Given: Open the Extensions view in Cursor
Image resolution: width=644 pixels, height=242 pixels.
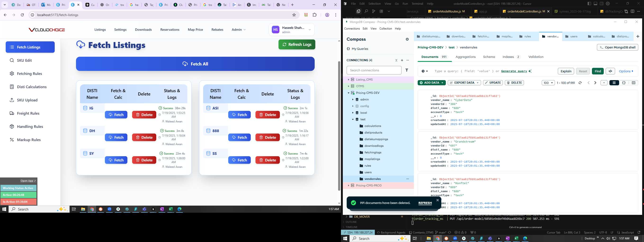Looking at the screenshot, I should pyautogui.click(x=381, y=11).
